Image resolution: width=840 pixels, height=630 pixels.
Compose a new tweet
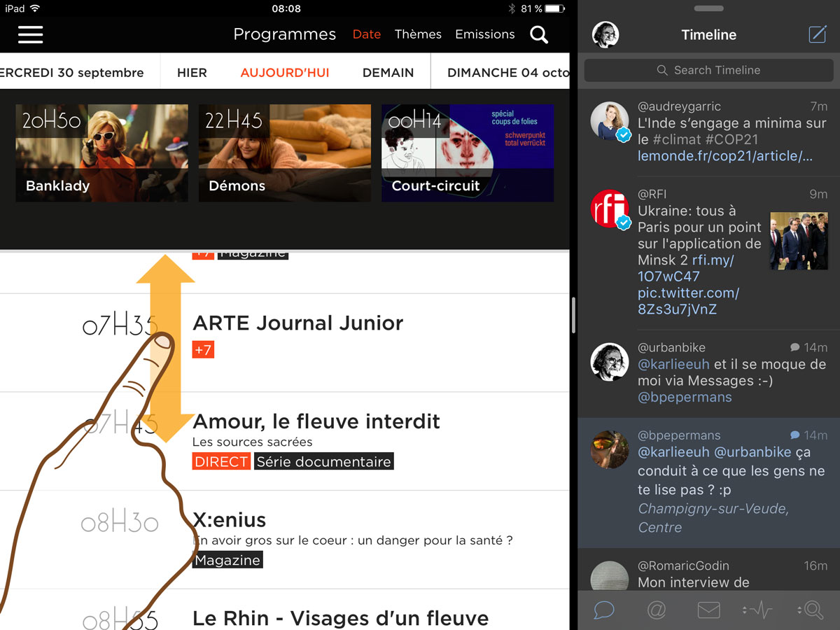click(818, 34)
